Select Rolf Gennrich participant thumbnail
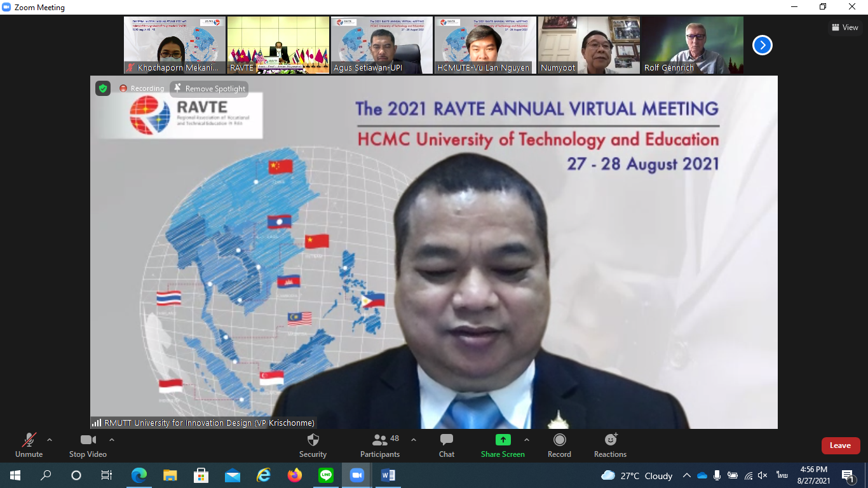Viewport: 868px width, 488px height. [x=693, y=45]
